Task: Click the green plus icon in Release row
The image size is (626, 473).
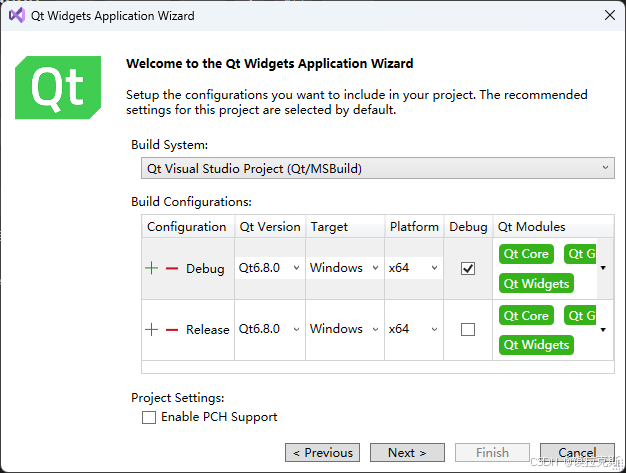Action: coord(151,329)
